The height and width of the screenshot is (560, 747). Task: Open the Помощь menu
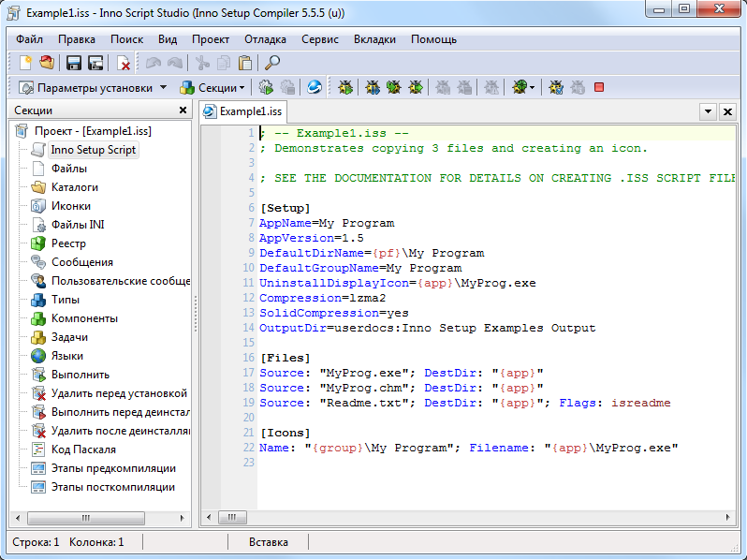[x=434, y=39]
